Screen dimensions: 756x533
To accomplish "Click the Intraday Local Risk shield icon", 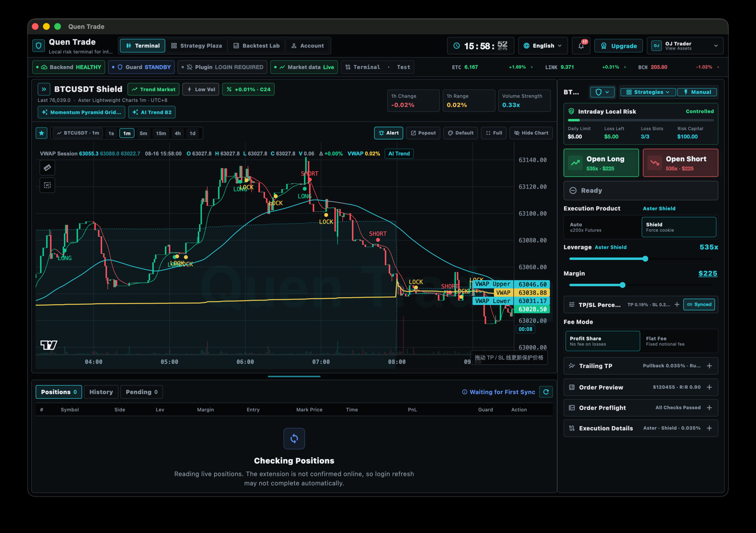I will 571,112.
